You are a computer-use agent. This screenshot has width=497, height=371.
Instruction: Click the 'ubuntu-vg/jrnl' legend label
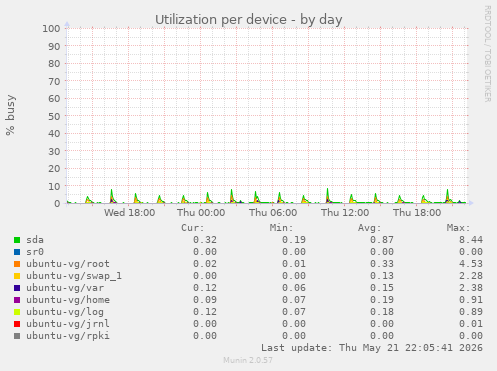point(68,324)
